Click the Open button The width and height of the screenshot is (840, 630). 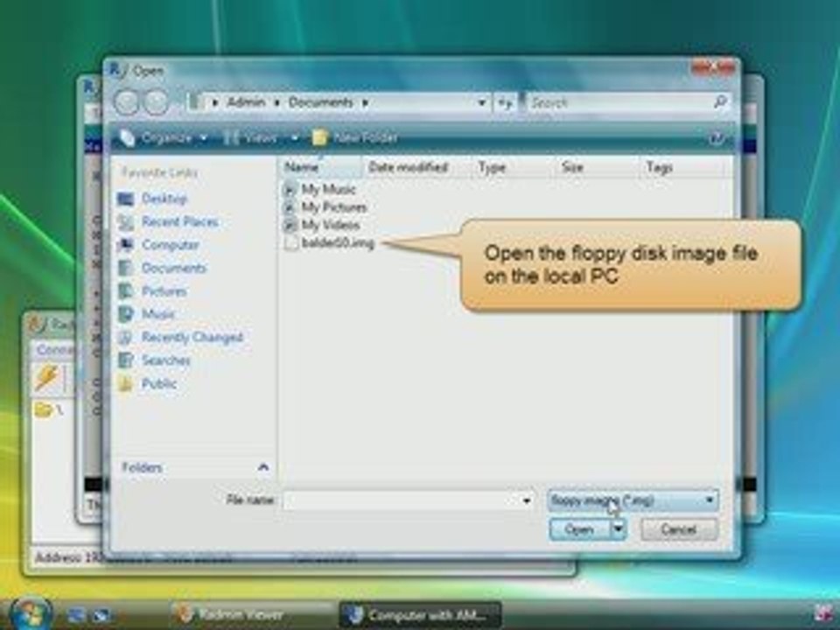coord(579,530)
